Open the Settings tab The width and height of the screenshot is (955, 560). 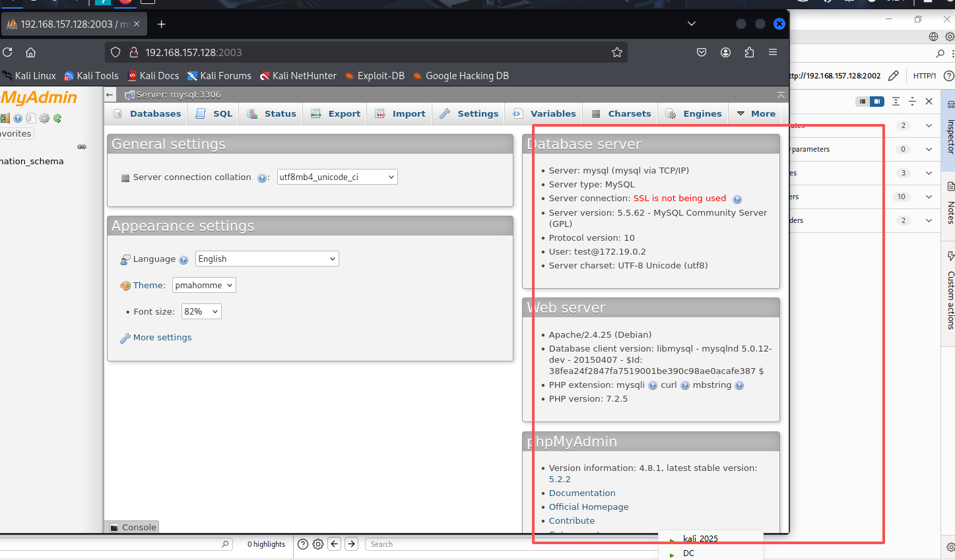(x=469, y=113)
